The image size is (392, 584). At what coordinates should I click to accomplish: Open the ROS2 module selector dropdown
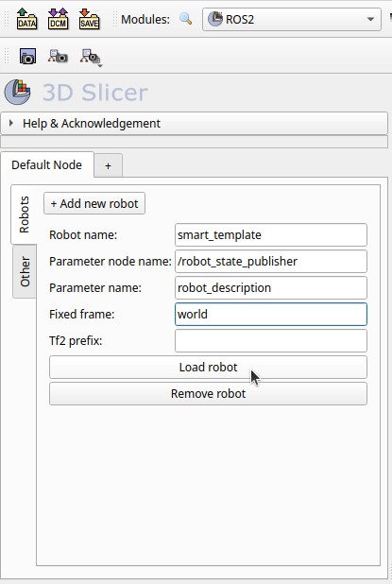(292, 19)
